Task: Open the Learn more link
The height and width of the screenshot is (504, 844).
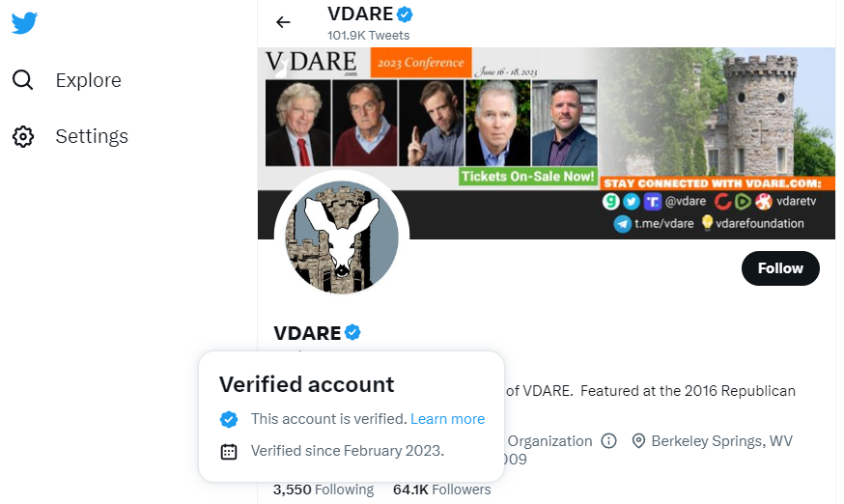Action: (447, 419)
